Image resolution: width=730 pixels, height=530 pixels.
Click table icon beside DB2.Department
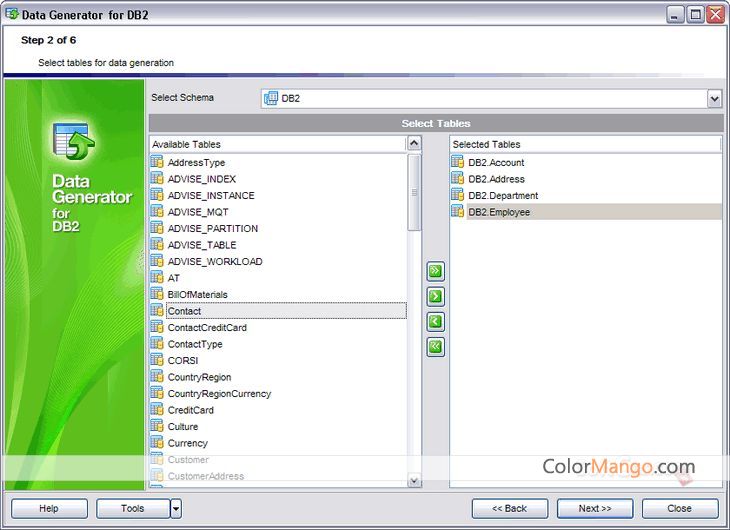458,195
